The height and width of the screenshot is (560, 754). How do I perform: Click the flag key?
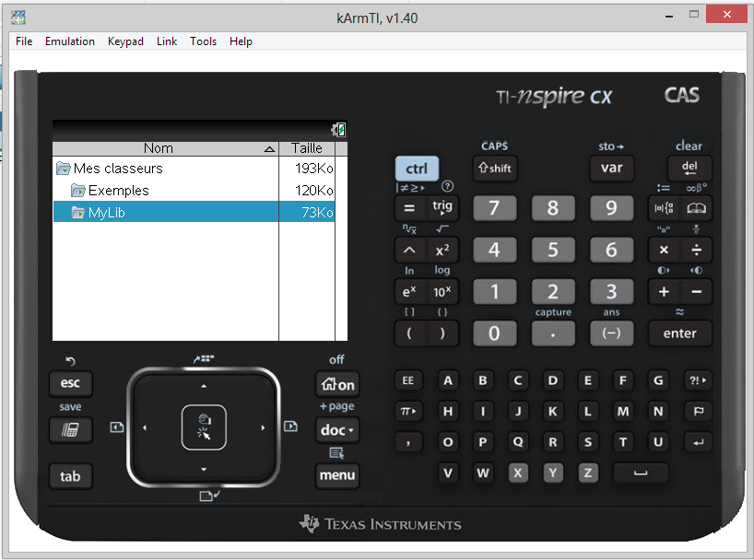(698, 412)
